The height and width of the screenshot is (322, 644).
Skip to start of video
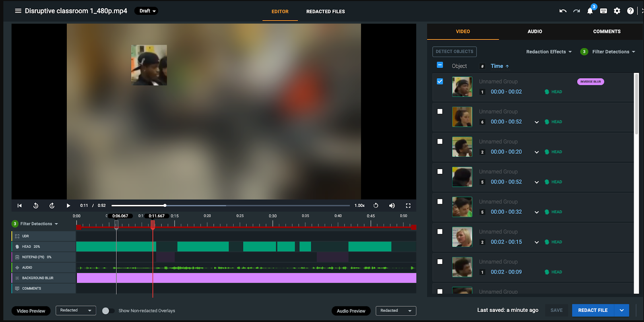(19, 206)
